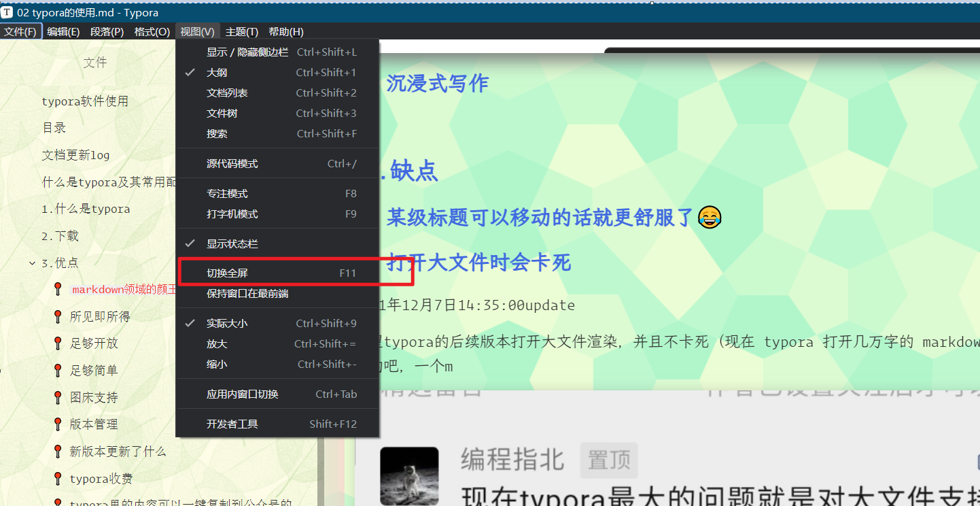Click the 文件 sidebar header
980x506 pixels.
click(95, 63)
